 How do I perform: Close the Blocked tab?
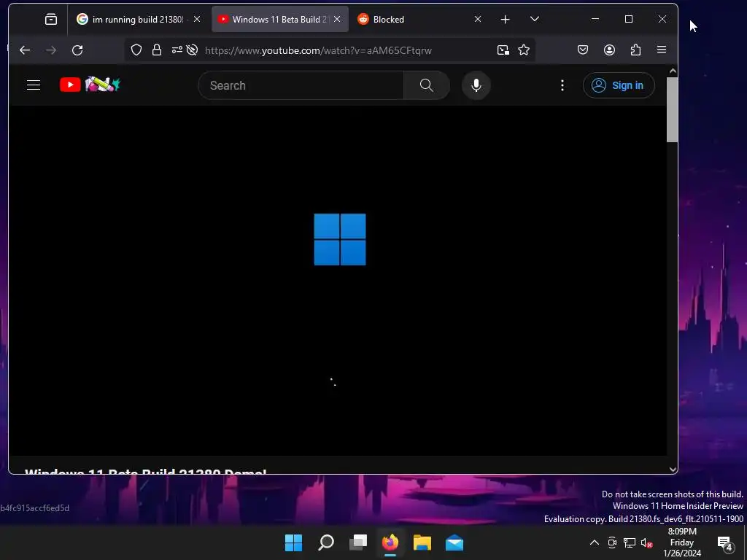click(x=478, y=19)
